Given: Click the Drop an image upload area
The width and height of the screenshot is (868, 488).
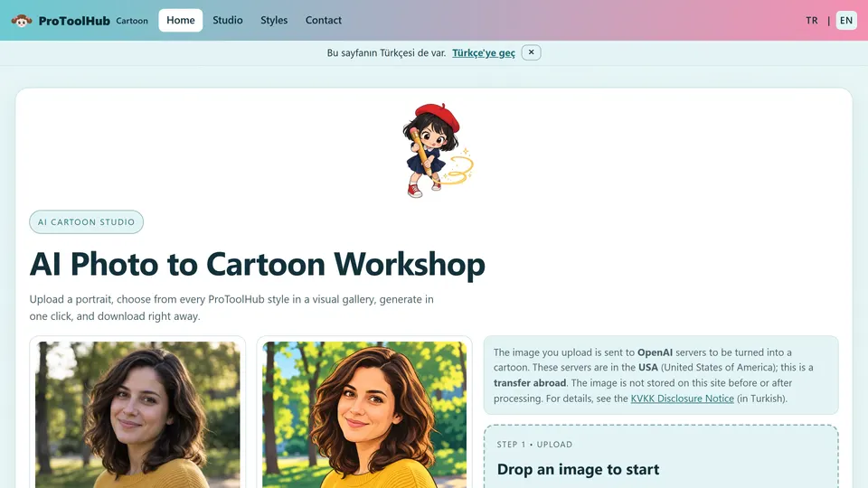Looking at the screenshot, I should coord(661,457).
